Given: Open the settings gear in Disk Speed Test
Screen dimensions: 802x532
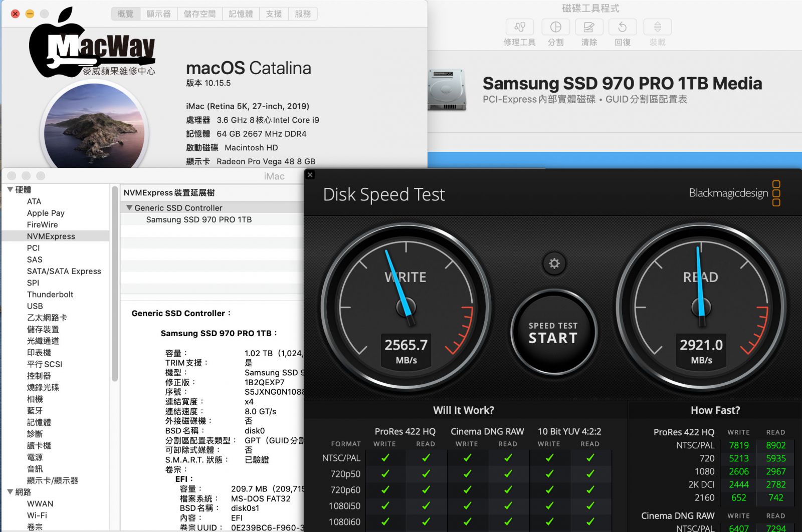Looking at the screenshot, I should click(x=554, y=263).
